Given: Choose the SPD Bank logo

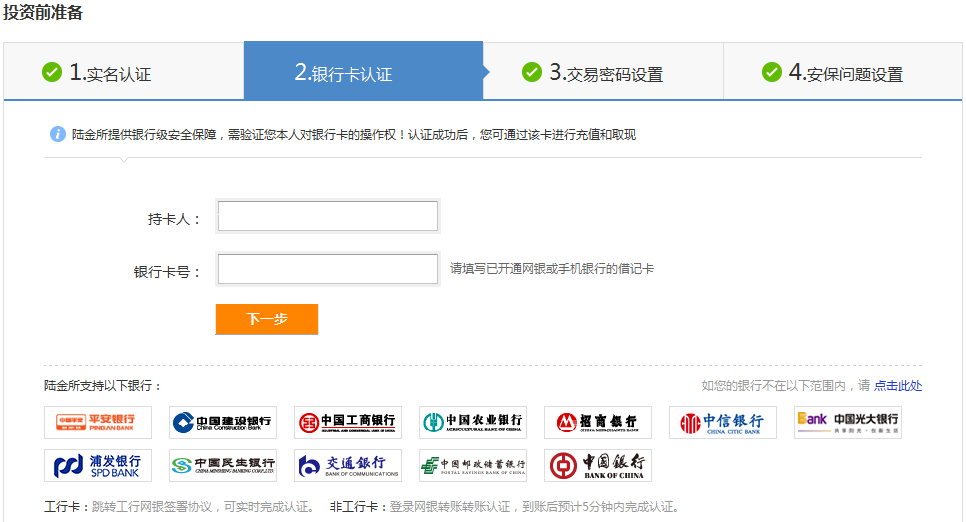Looking at the screenshot, I should [98, 465].
